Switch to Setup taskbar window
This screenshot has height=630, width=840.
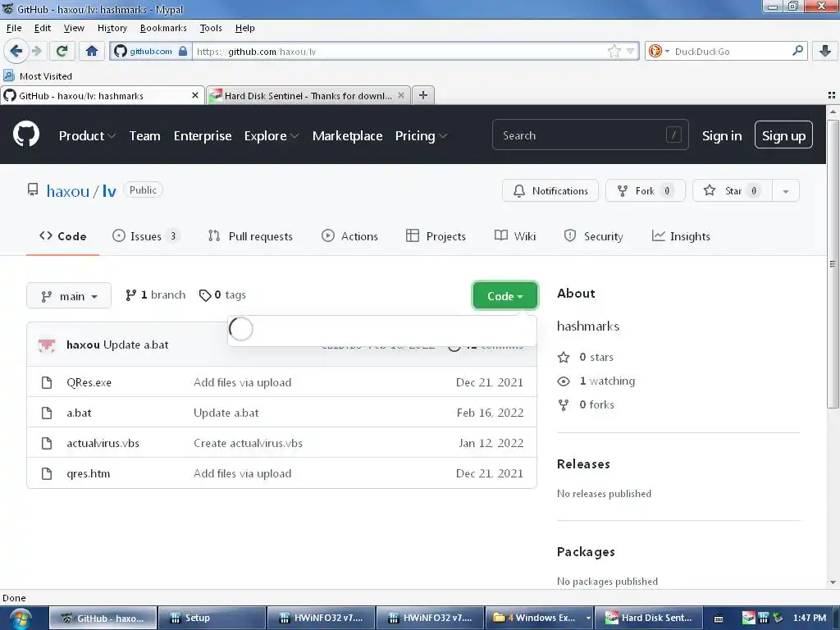coord(212,619)
